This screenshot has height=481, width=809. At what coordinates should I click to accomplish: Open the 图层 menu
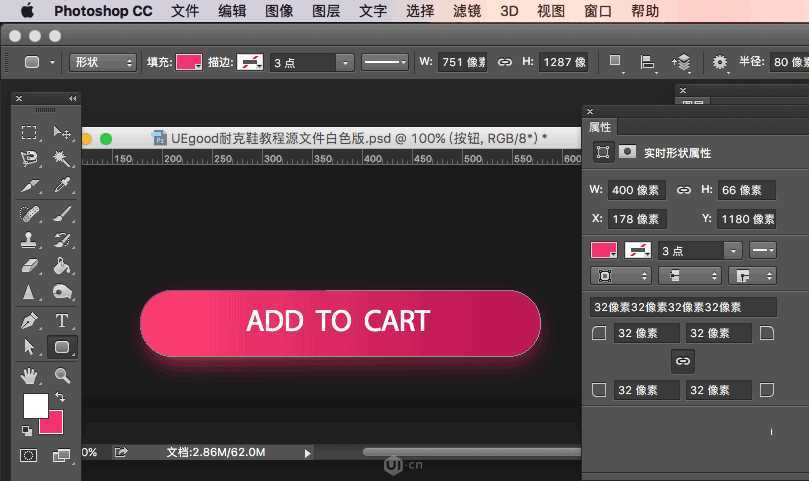coord(326,12)
